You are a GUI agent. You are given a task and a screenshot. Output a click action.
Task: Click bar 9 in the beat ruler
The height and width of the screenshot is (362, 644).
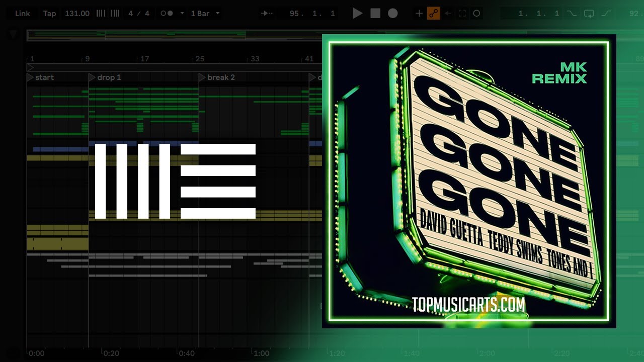88,59
